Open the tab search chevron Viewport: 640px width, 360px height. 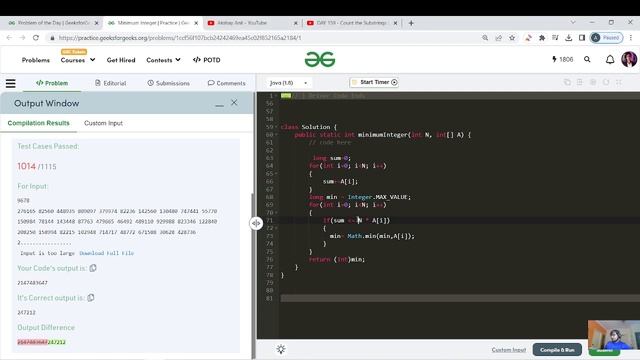(x=573, y=22)
